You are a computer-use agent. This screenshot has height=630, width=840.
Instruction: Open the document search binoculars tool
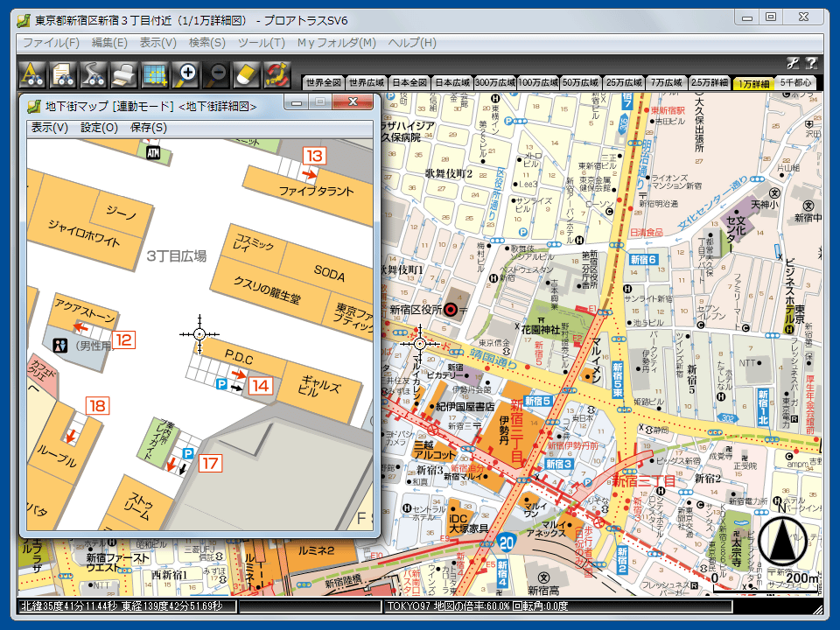64,74
